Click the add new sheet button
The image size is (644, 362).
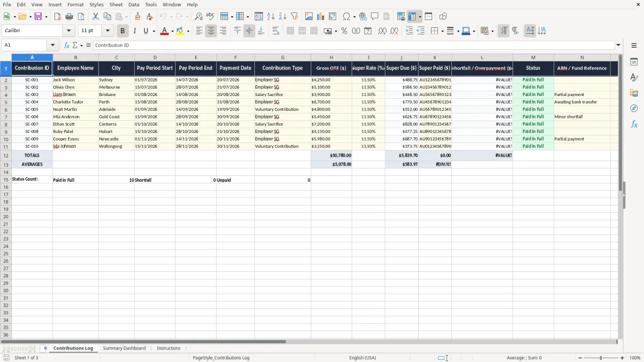pyautogui.click(x=45, y=348)
